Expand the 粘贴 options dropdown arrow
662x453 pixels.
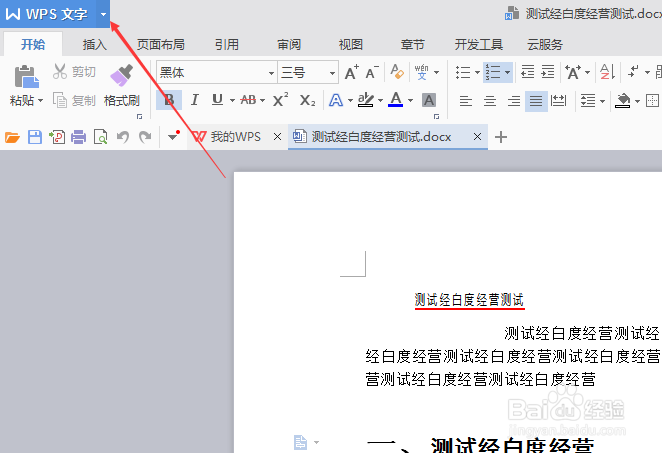41,101
